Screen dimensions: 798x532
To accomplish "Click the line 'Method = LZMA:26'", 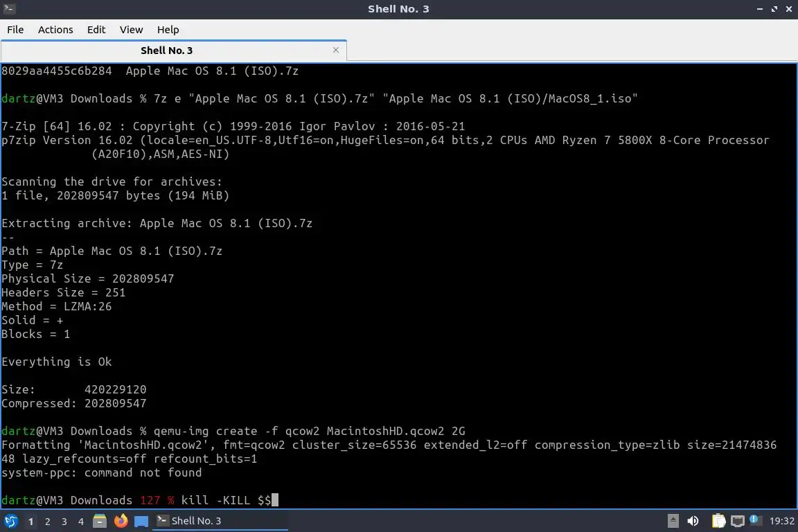I will click(x=57, y=306).
